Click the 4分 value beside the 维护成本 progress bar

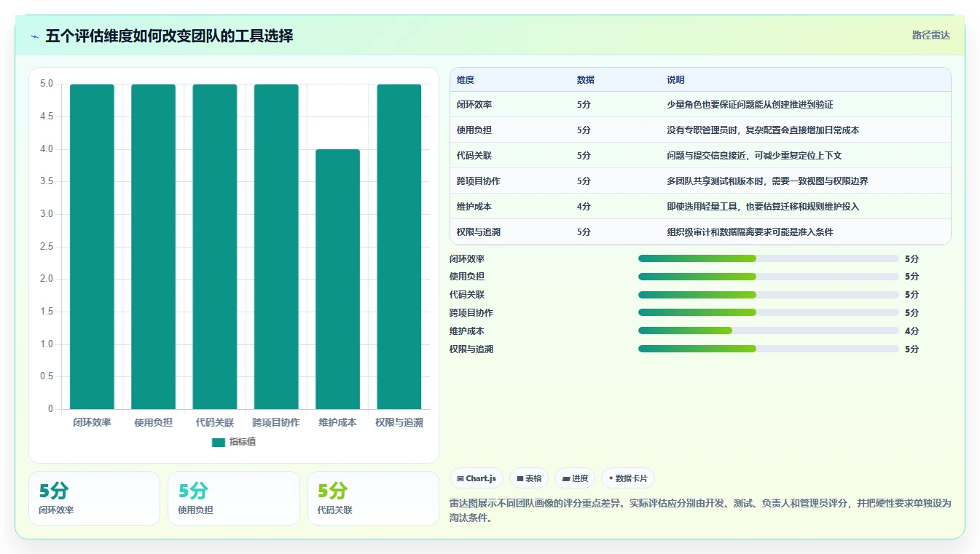(x=912, y=331)
